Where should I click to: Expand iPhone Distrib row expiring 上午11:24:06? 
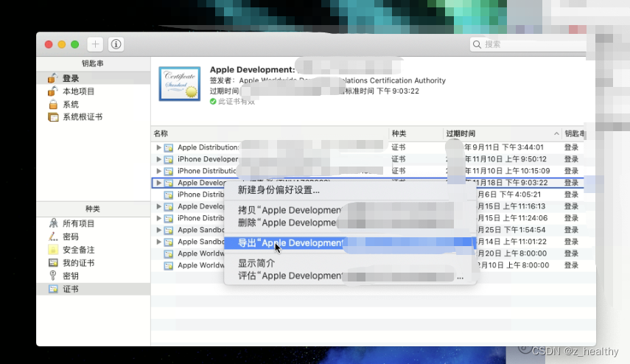(x=158, y=218)
